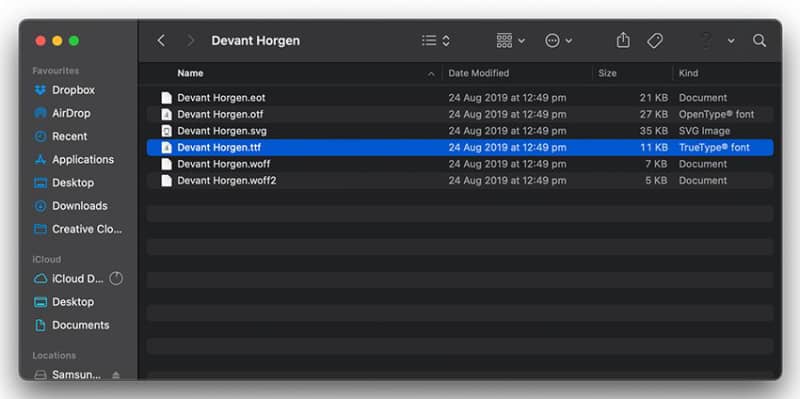The image size is (800, 399).
Task: Click the date cell of Devant Horgen.eot
Action: (507, 98)
